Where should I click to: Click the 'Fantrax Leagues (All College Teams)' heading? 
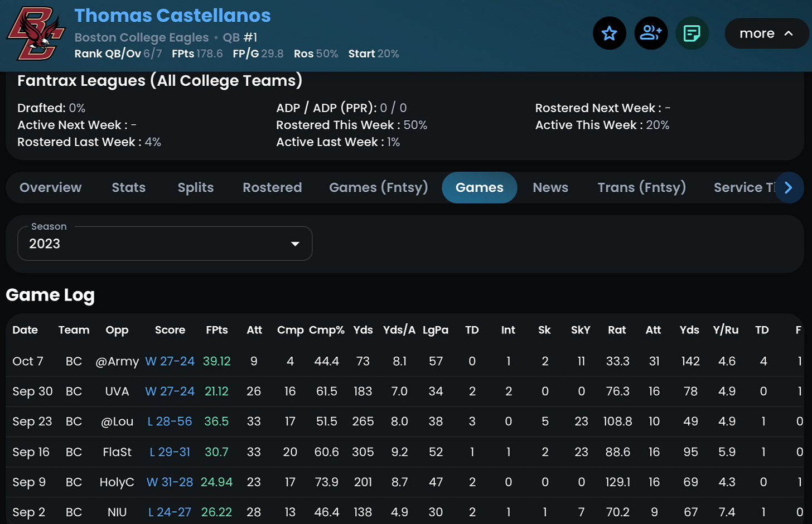pos(160,81)
